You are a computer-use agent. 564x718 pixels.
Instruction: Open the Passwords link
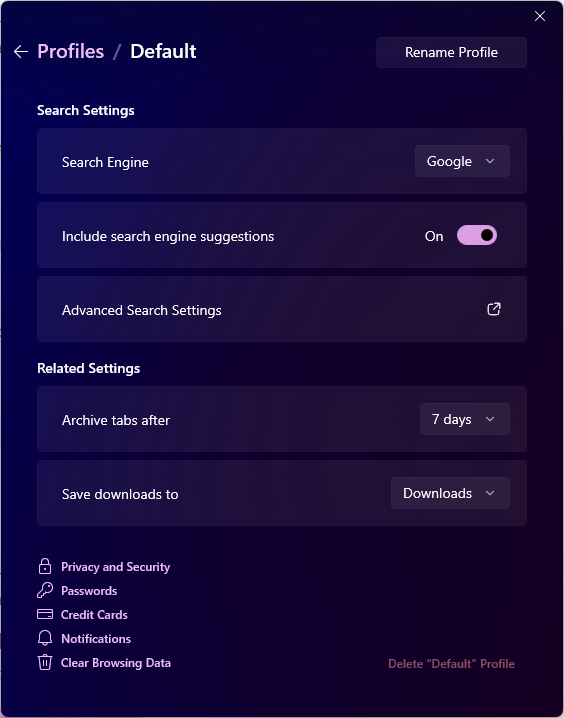point(89,591)
